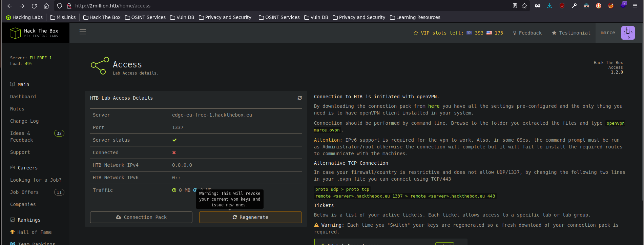Viewport: 644px width, 245px height.
Task: Click the US flag VIP slots icon
Action: (x=489, y=33)
